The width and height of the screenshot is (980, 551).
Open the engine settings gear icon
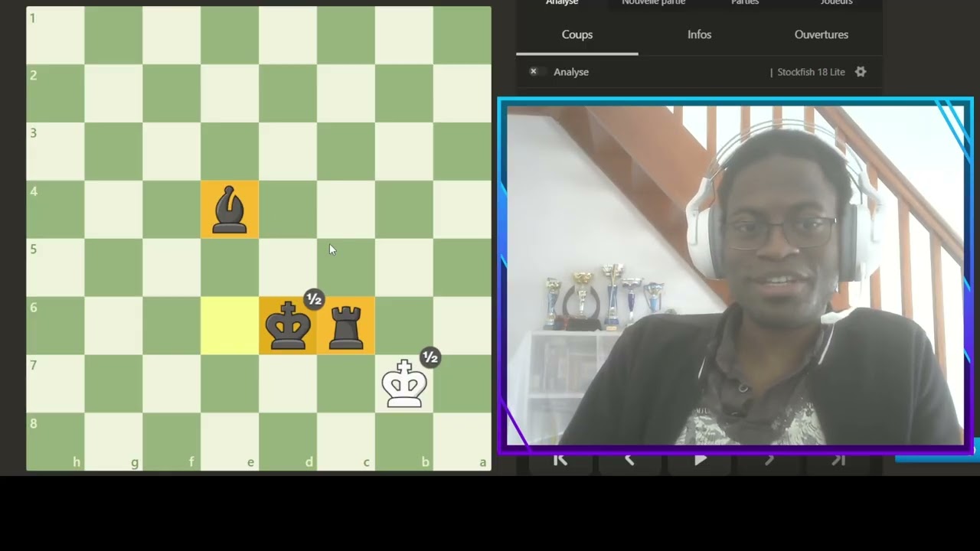click(861, 72)
